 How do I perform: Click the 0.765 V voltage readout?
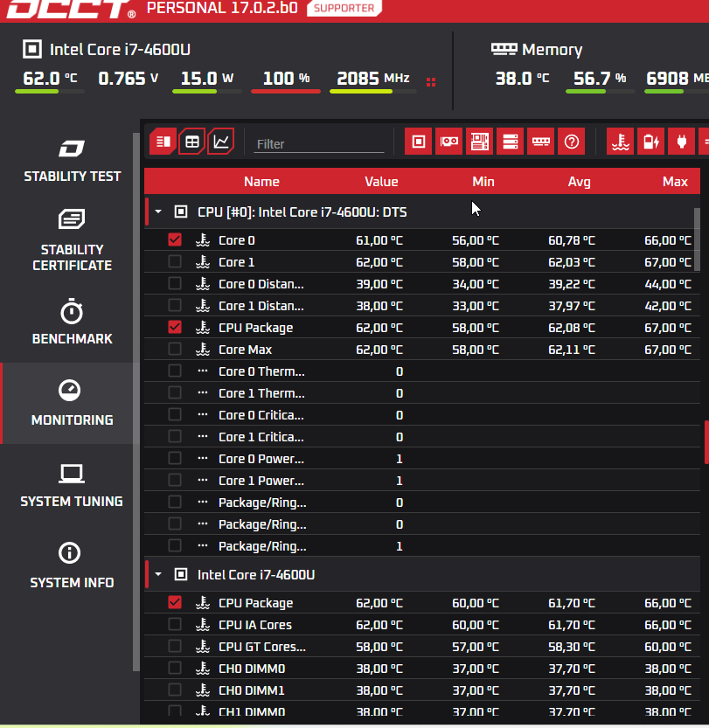pos(129,78)
